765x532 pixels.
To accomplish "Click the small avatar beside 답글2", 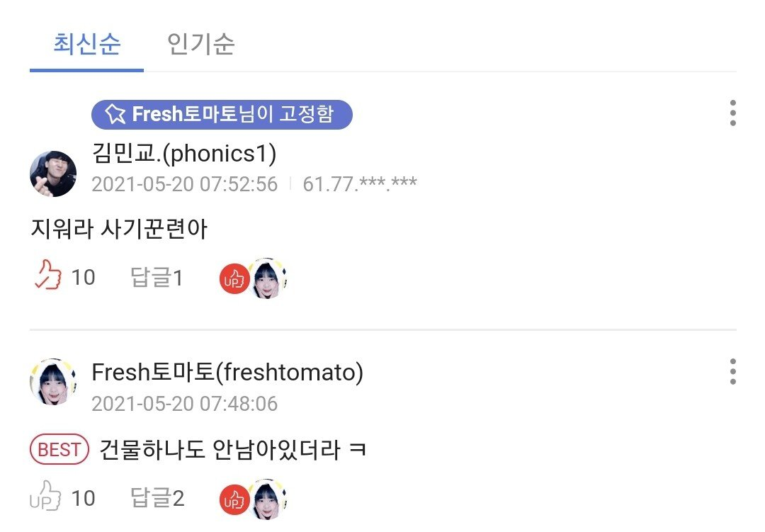I will [267, 499].
